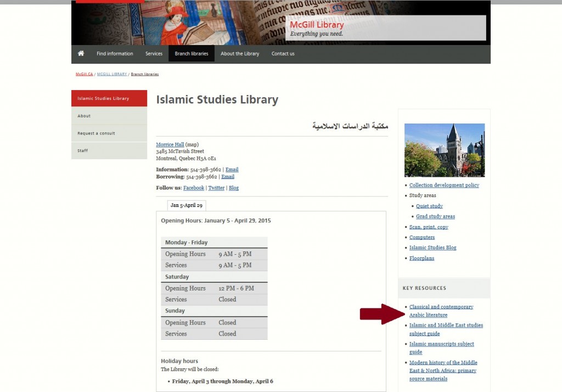562x392 pixels.
Task: Switch to the Jan 5-April 29 hours tab
Action: (x=186, y=204)
